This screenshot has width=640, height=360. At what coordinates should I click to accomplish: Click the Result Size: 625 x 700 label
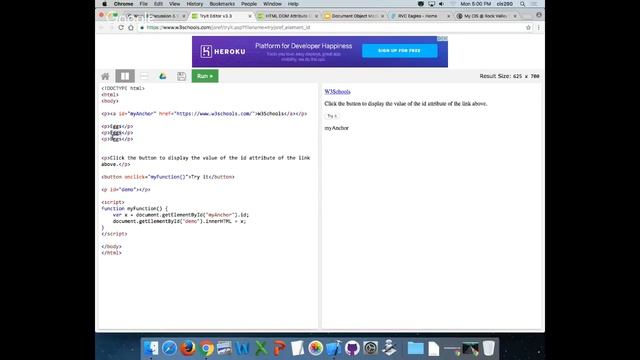(509, 76)
